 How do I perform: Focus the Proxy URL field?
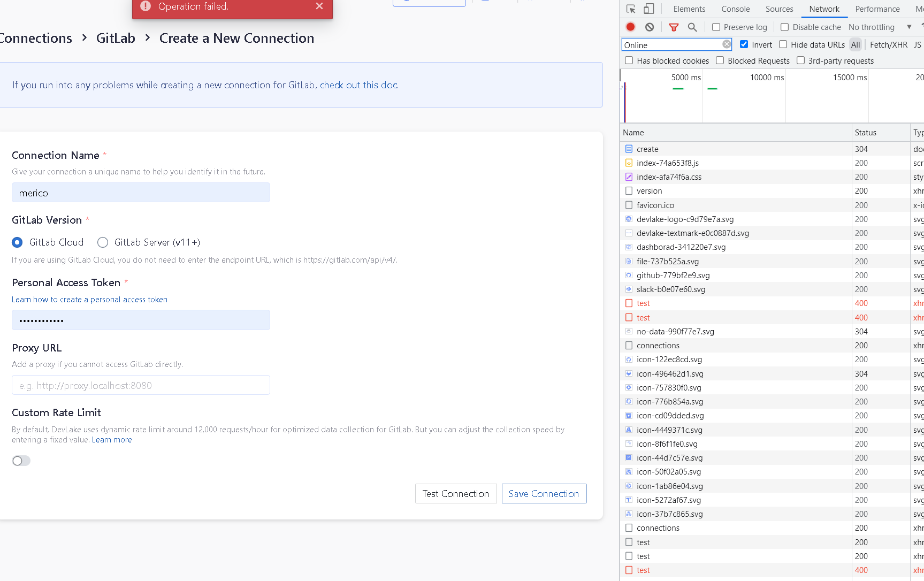[x=141, y=385]
